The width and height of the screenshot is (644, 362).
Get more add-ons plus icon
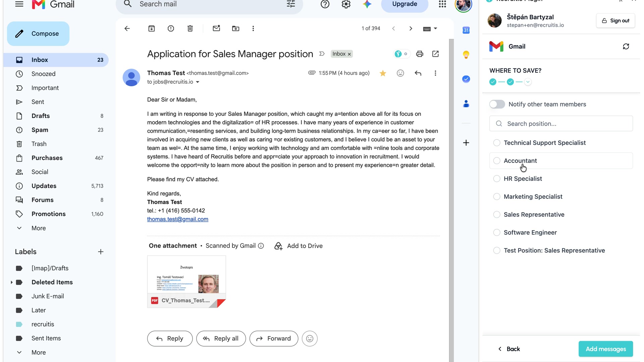pos(466,143)
